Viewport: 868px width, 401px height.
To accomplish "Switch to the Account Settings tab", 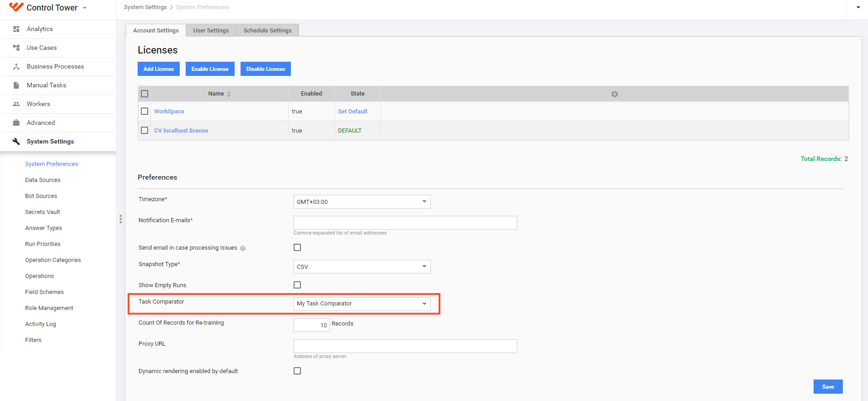I will pos(156,30).
